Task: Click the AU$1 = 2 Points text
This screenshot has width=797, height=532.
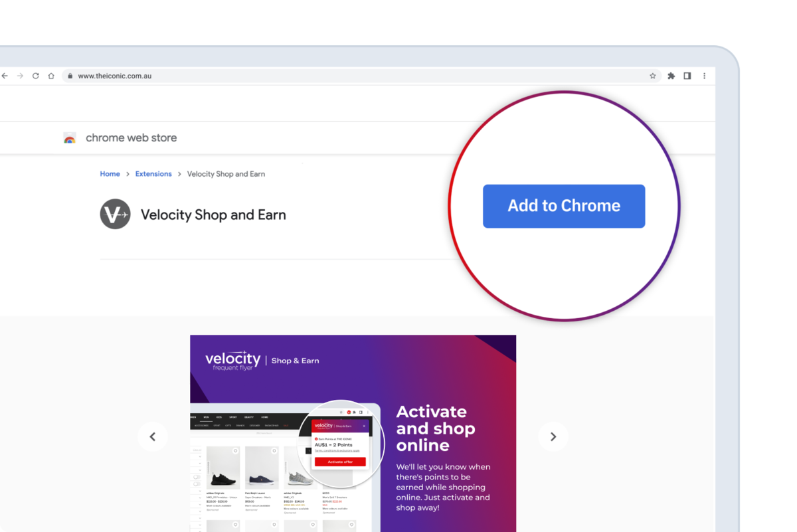Action: click(x=333, y=445)
